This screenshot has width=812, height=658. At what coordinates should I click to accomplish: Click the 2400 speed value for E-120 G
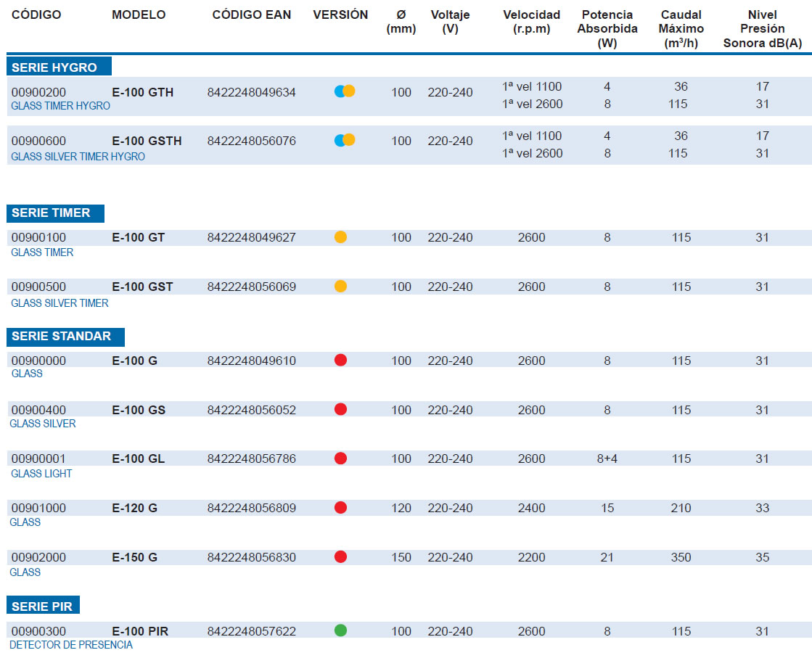[531, 508]
